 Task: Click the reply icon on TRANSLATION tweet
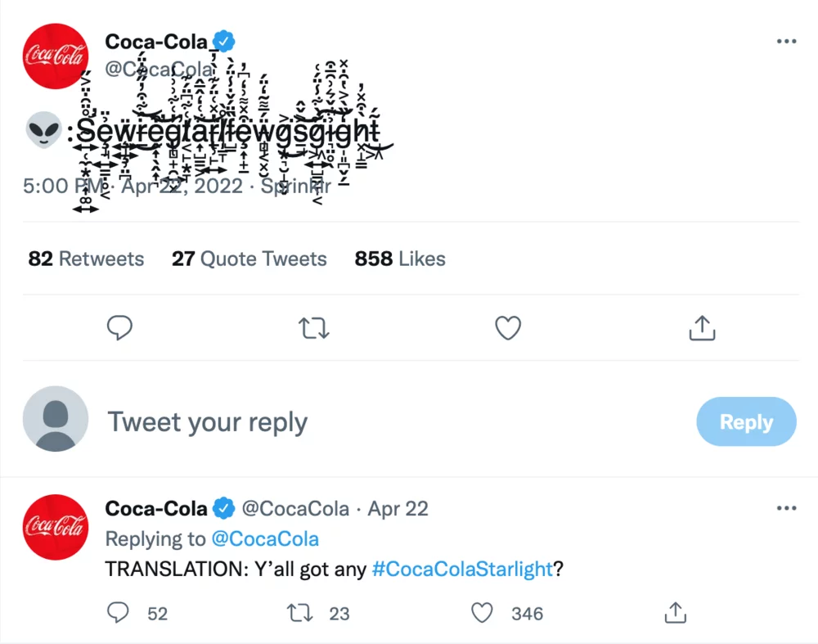coord(119,613)
